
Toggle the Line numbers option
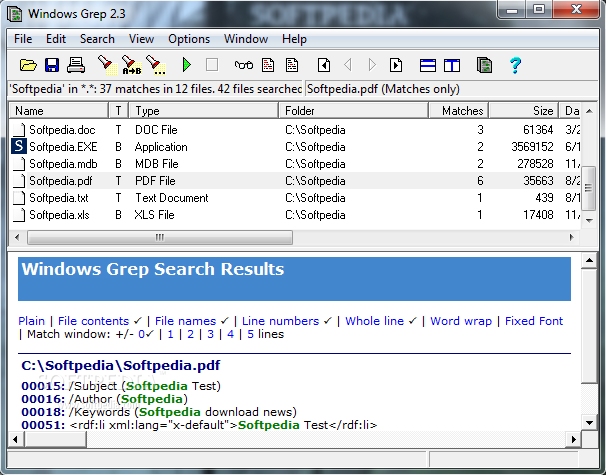pos(280,321)
